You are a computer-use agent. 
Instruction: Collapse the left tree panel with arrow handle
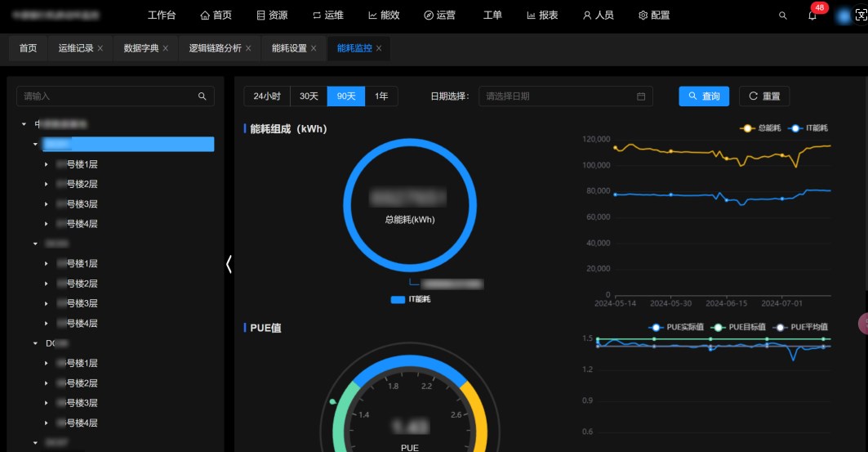(229, 264)
